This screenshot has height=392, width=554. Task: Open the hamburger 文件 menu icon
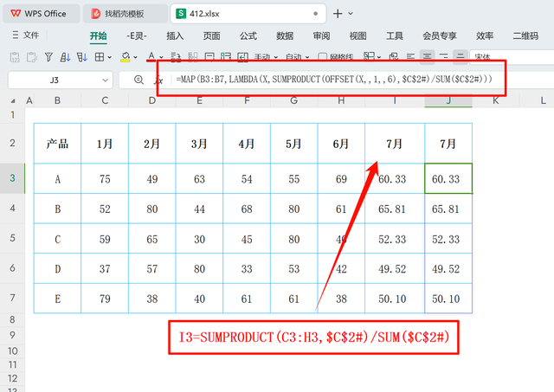coord(16,35)
